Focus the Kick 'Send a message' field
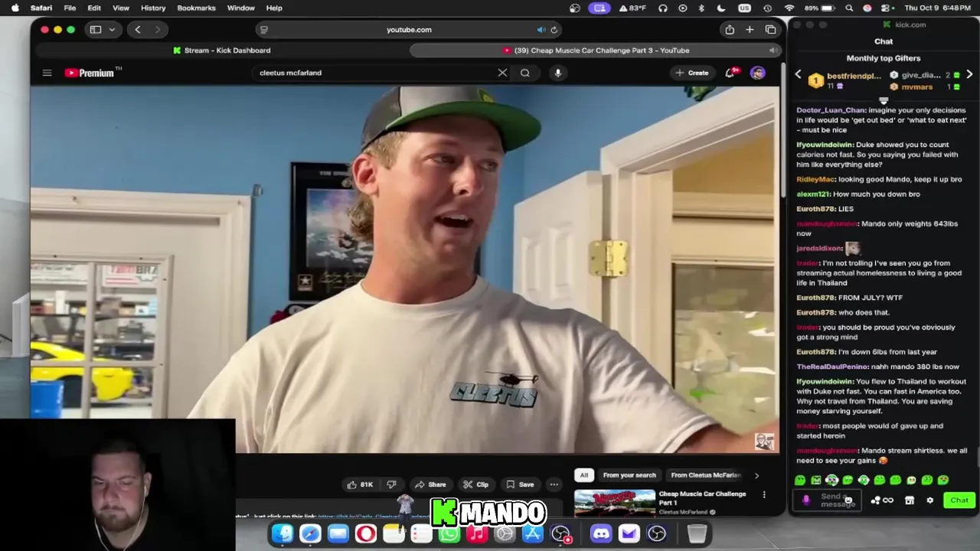 (x=827, y=500)
